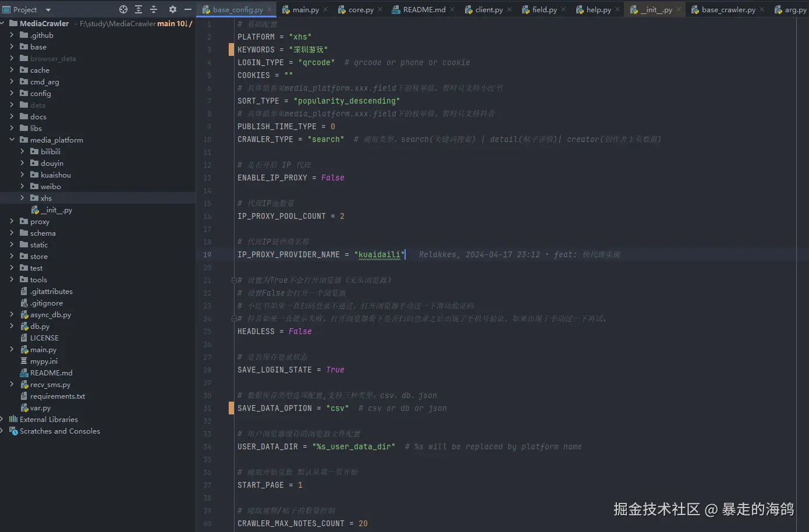Select the store folder

(39, 256)
